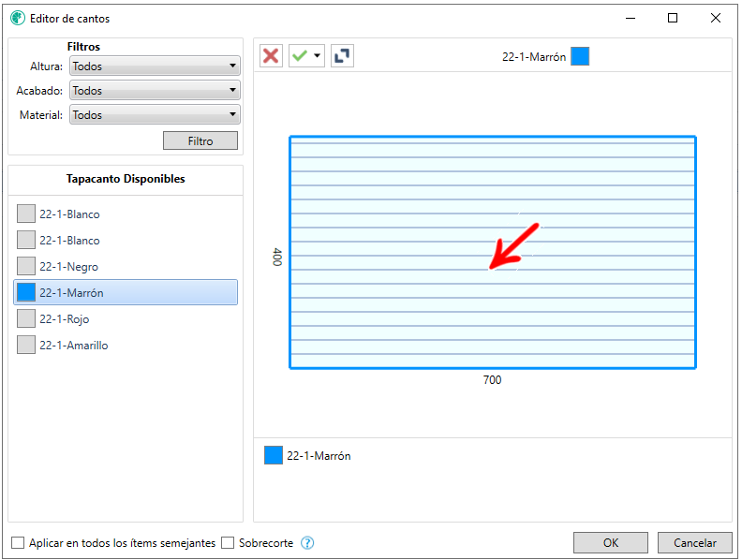Close the Editor de cantos window
Screen dimensions: 742x560
716,18
